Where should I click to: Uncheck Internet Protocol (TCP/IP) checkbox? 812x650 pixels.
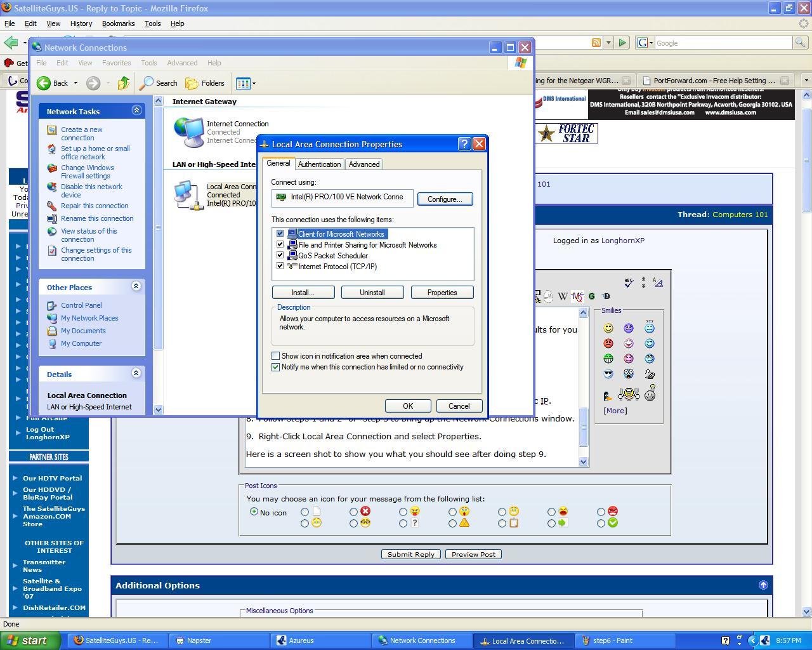(x=280, y=266)
